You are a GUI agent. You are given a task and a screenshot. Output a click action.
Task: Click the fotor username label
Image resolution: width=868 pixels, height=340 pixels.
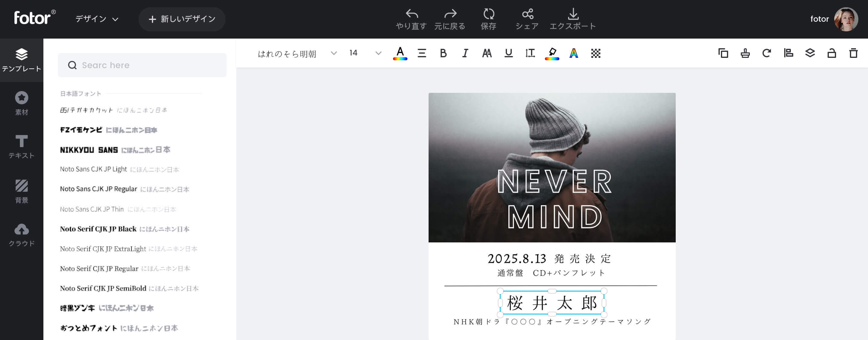[819, 19]
